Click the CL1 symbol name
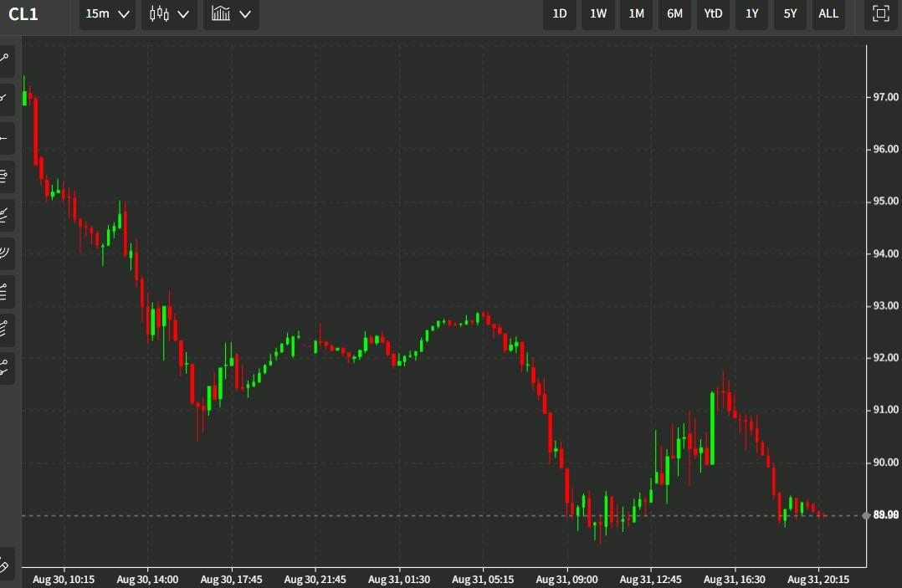The height and width of the screenshot is (588, 902). pos(23,13)
